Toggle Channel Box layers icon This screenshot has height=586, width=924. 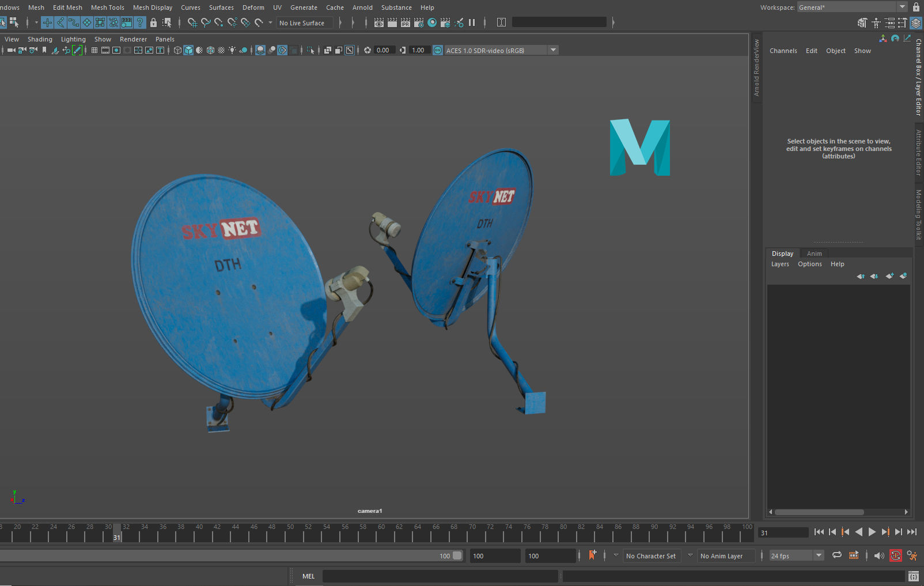[916, 23]
